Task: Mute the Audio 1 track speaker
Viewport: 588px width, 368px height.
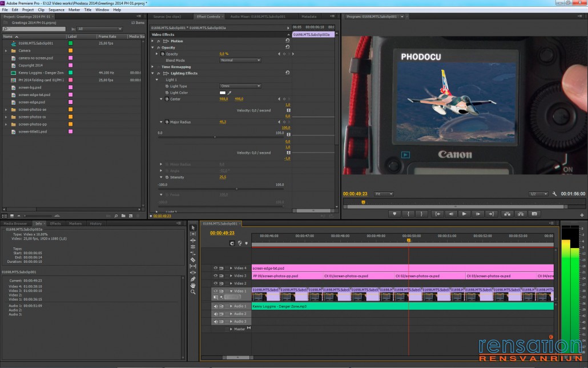Action: click(x=216, y=306)
